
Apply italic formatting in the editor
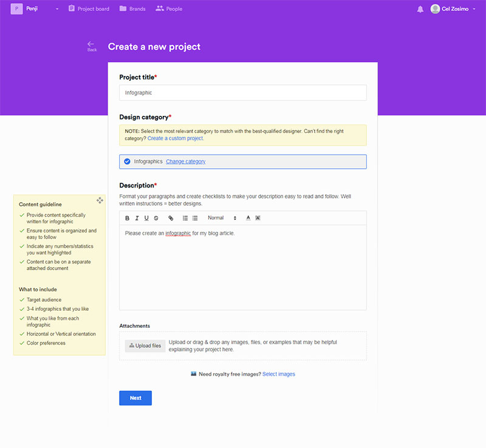[137, 218]
